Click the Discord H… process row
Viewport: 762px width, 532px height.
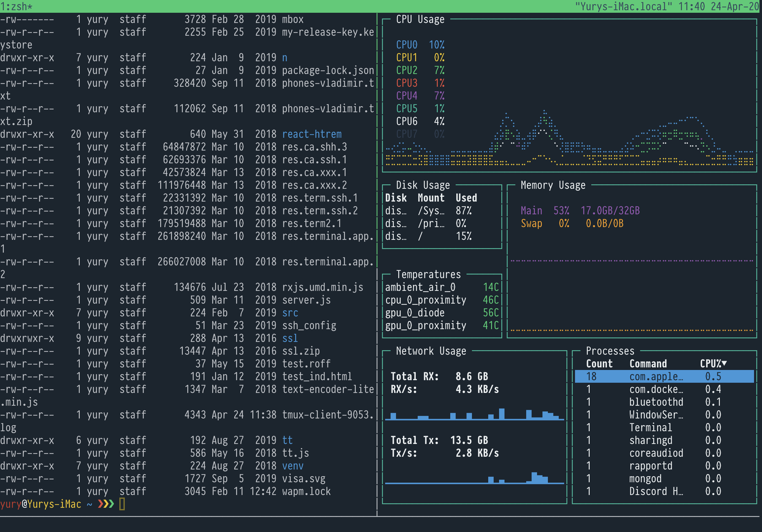tap(664, 491)
